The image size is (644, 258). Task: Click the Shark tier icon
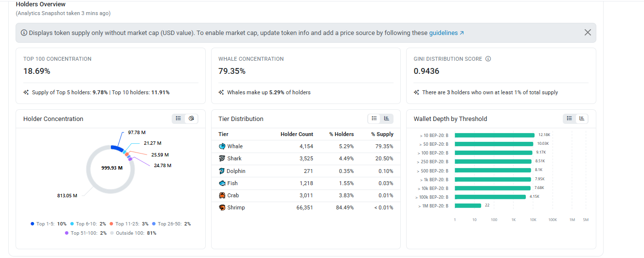(x=222, y=158)
